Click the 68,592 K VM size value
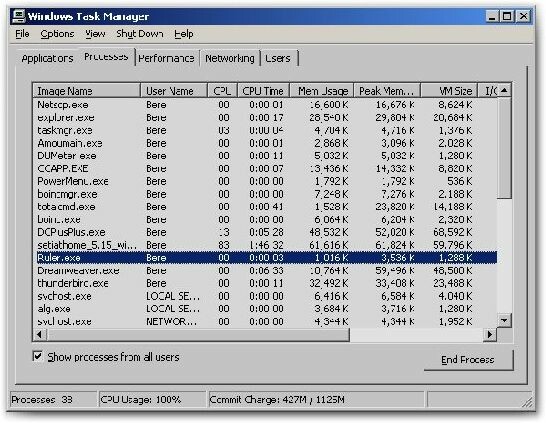546x423 pixels. click(452, 232)
